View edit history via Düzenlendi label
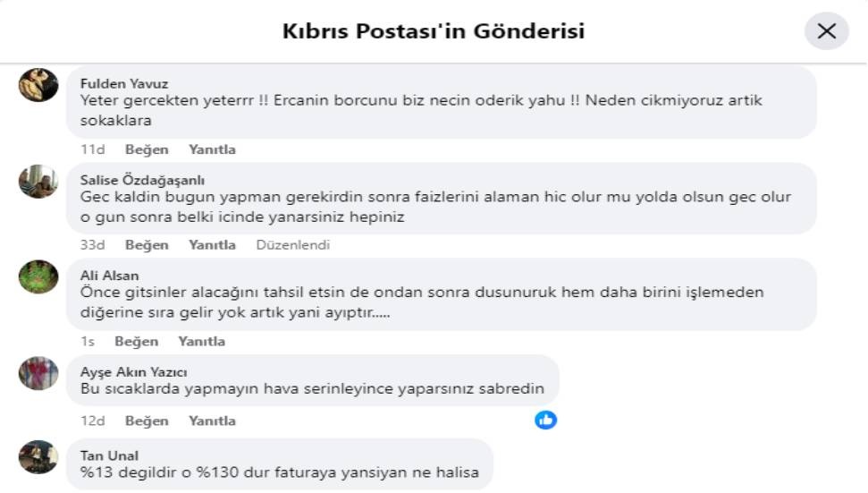 click(x=292, y=244)
